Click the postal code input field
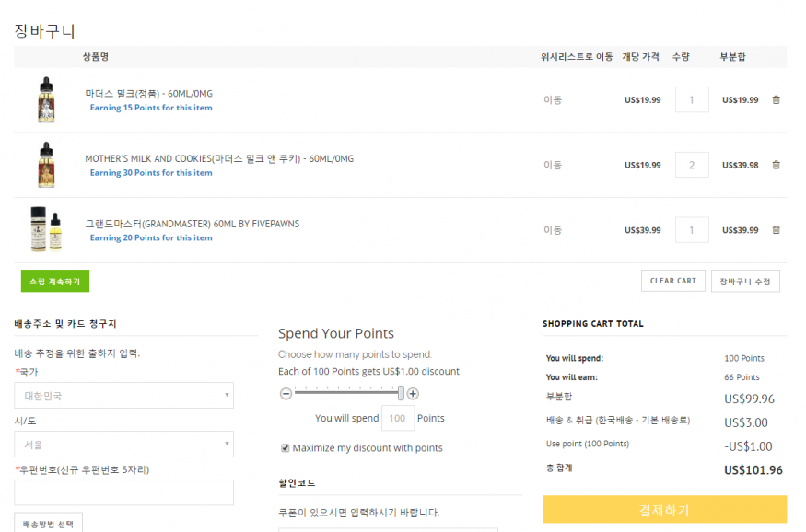The width and height of the screenshot is (806, 532). click(x=123, y=492)
